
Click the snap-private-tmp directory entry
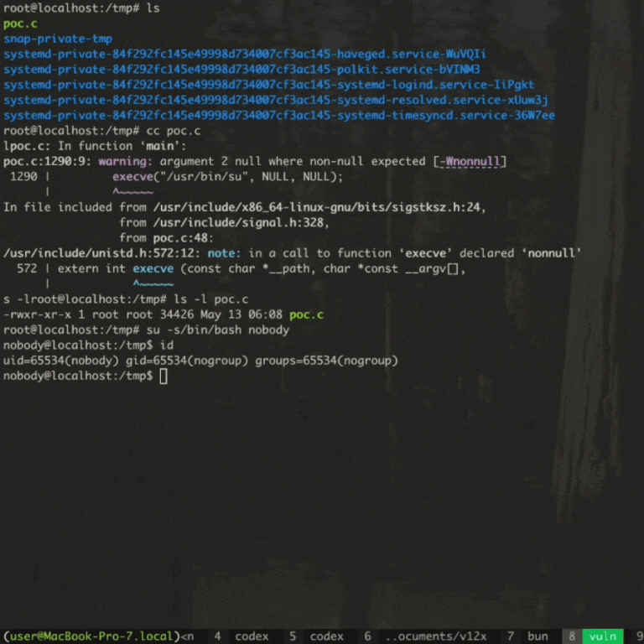58,39
